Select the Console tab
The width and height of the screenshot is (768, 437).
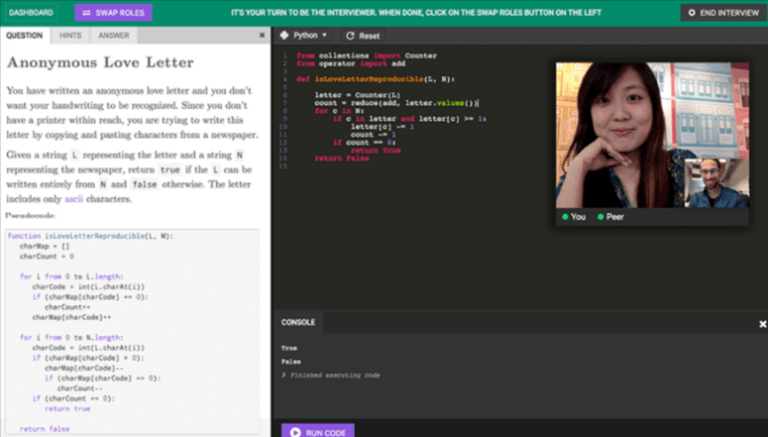[x=298, y=323]
